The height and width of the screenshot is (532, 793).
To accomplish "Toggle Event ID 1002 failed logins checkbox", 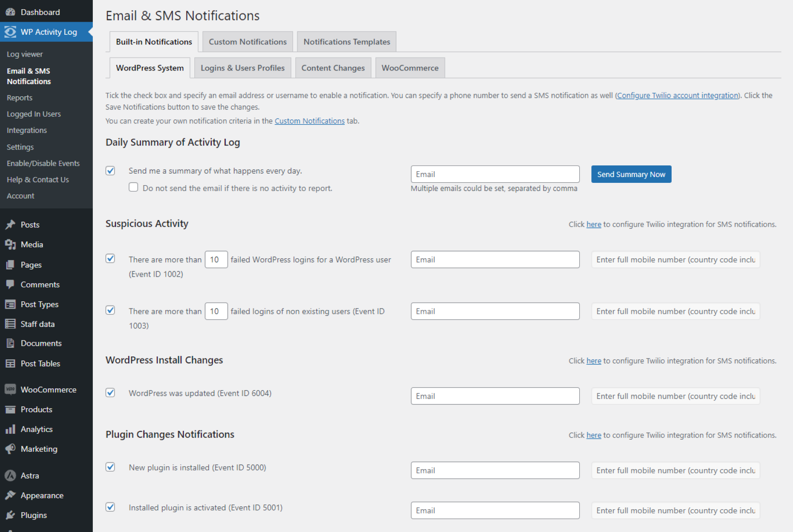I will 110,259.
